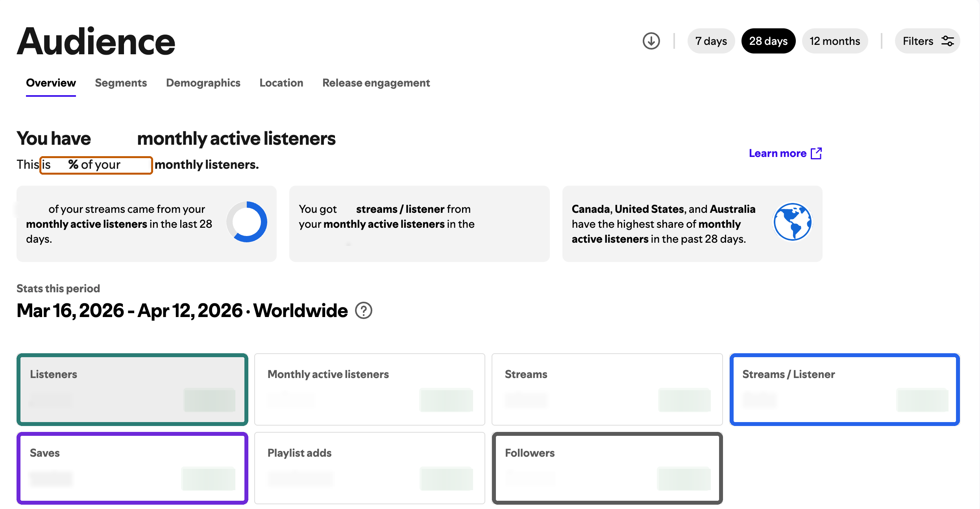Screen dimensions: 980x509
Task: Open the Filters panel
Action: point(927,41)
